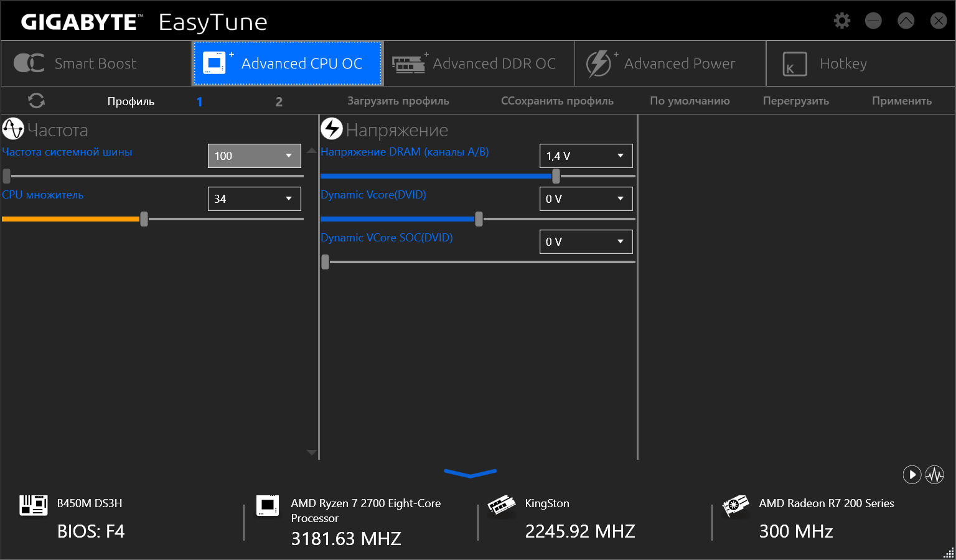Click the Hotkey keyboard key icon

(795, 63)
